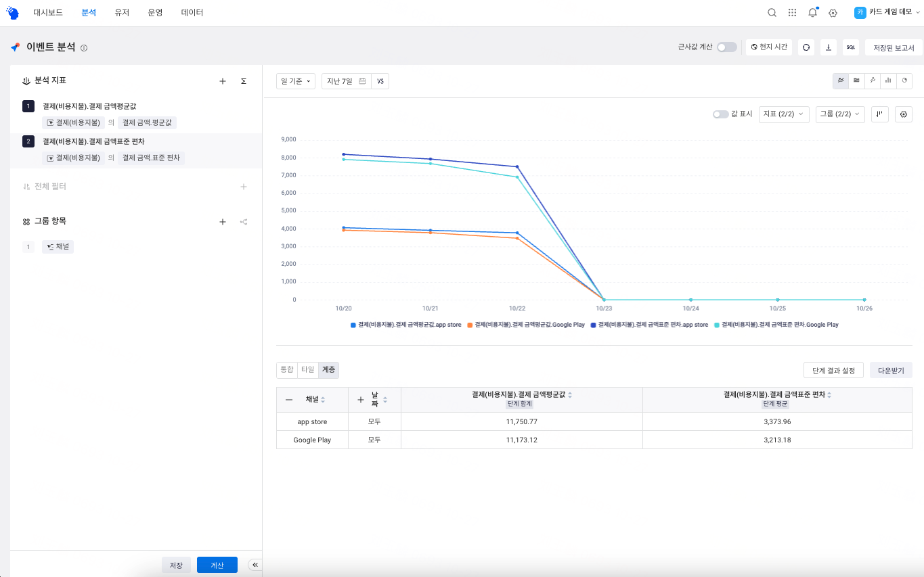The height and width of the screenshot is (577, 924).
Task: Click the VS compare button
Action: coord(380,81)
